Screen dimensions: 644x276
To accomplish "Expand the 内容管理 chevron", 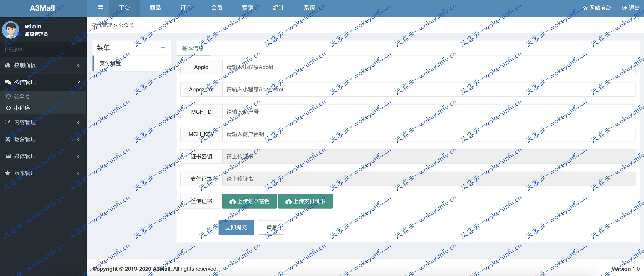I will tap(78, 122).
